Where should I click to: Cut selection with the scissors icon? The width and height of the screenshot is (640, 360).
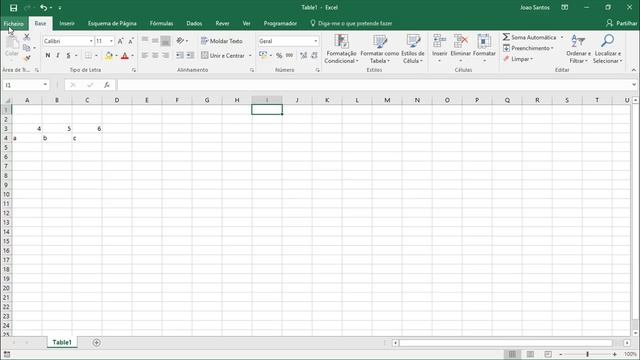pyautogui.click(x=27, y=37)
